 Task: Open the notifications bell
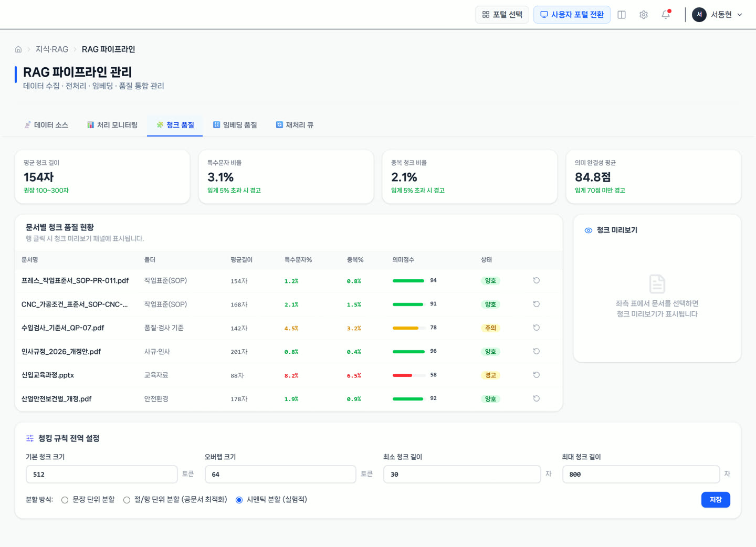tap(666, 15)
